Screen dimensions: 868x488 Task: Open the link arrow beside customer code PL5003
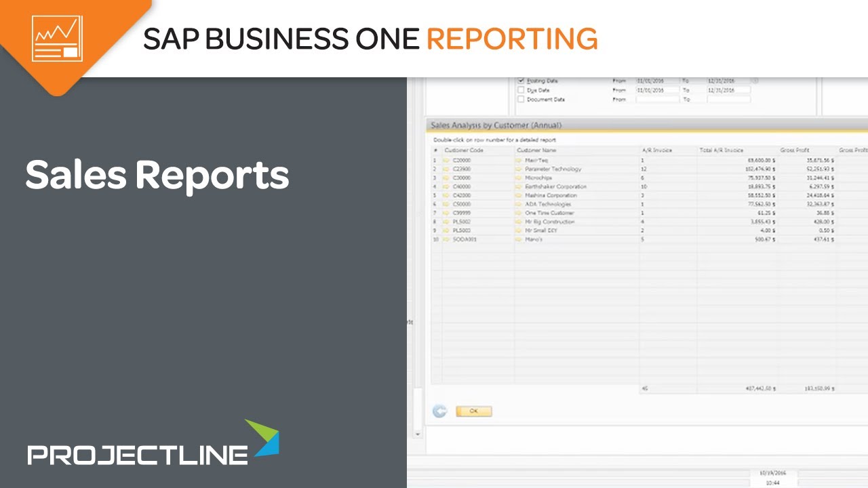(x=446, y=231)
